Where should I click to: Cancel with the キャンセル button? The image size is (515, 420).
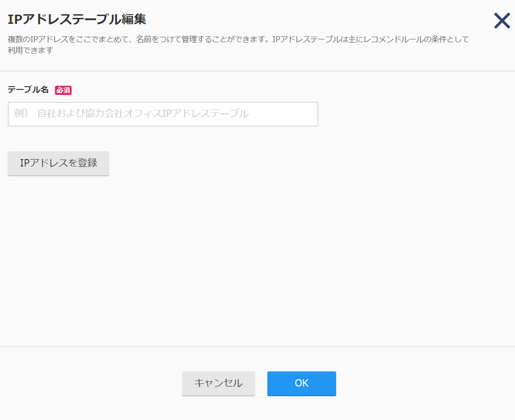pyautogui.click(x=218, y=383)
